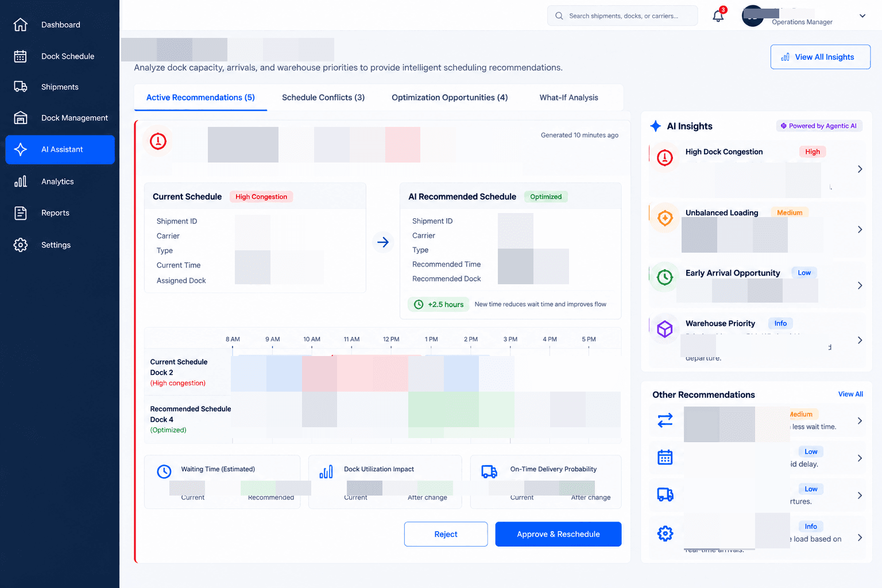Click the Warehouse Priority cube icon
Image resolution: width=882 pixels, height=588 pixels.
(x=665, y=329)
